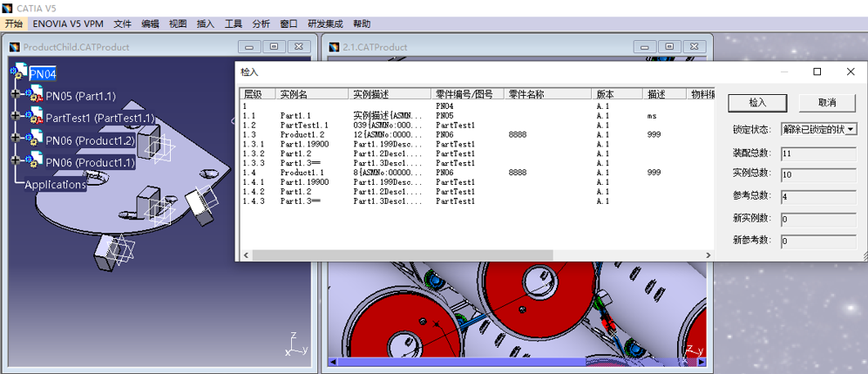
Task: Expand the PartTest1 (PartTest1.1) tree node
Action: pyautogui.click(x=17, y=116)
